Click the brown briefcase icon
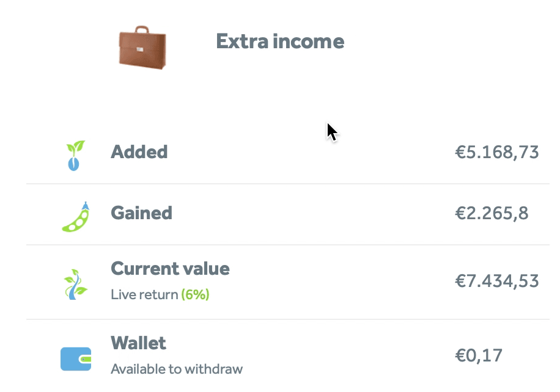This screenshot has width=560, height=392. 142,46
